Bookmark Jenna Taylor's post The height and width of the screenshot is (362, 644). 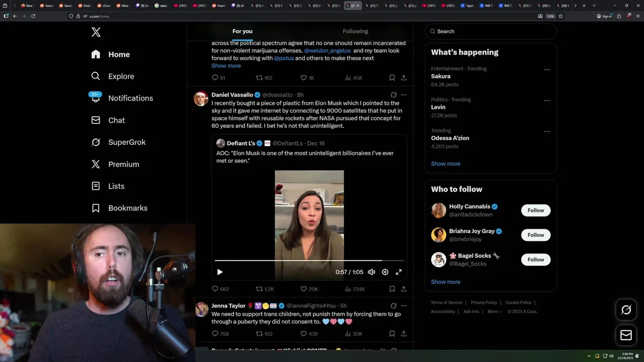[392, 334]
